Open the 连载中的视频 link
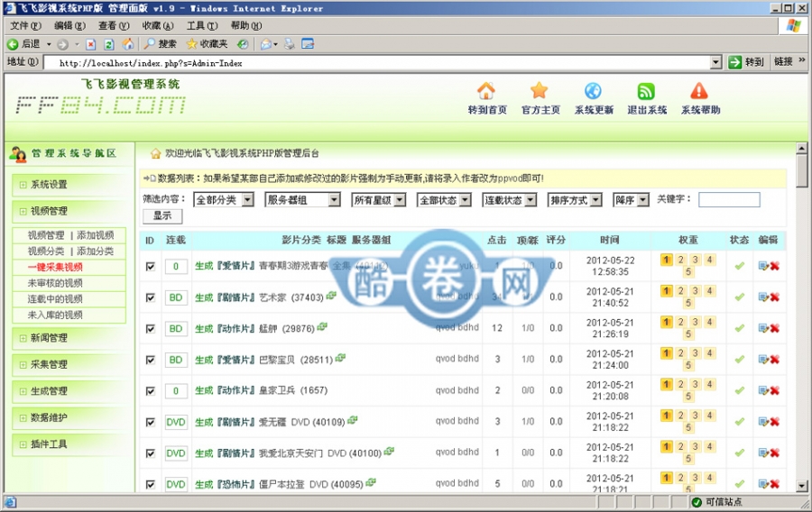The height and width of the screenshot is (512, 812). click(x=55, y=299)
